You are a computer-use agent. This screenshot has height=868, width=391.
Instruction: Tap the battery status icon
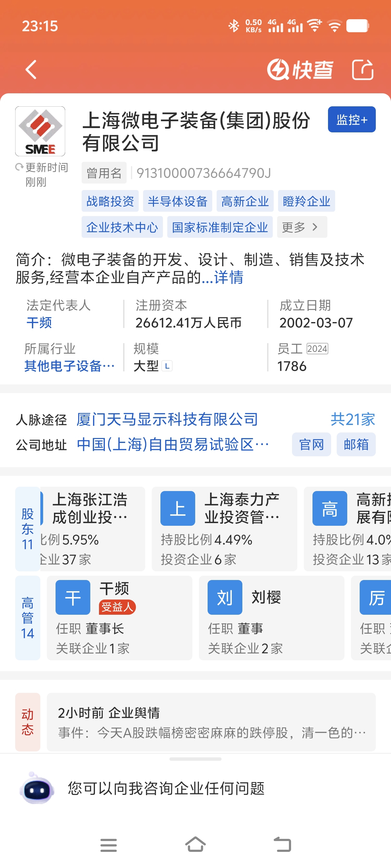click(x=357, y=26)
